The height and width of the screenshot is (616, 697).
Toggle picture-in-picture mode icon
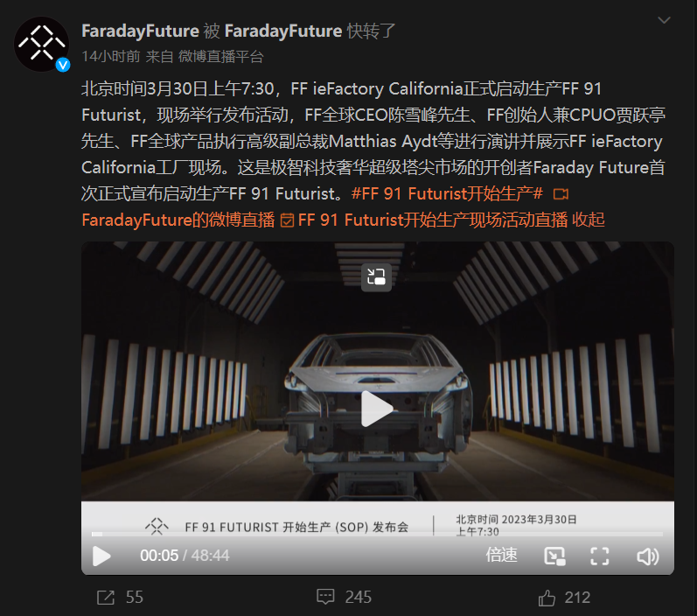[554, 556]
